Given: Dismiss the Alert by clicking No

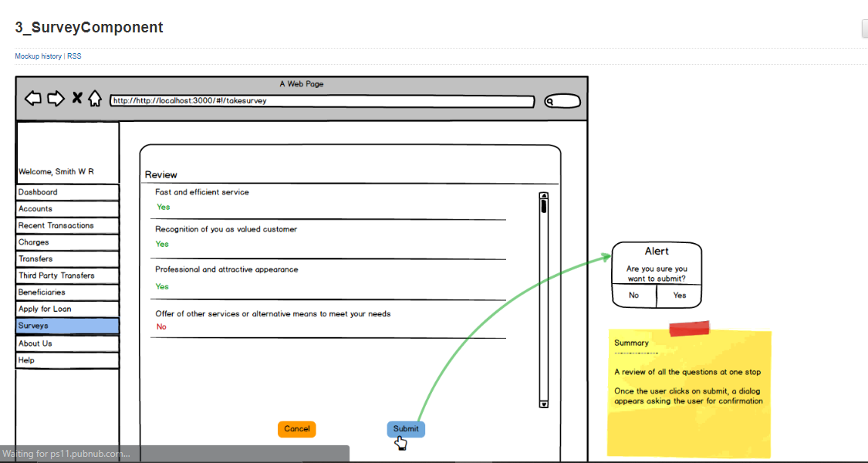Looking at the screenshot, I should [633, 295].
